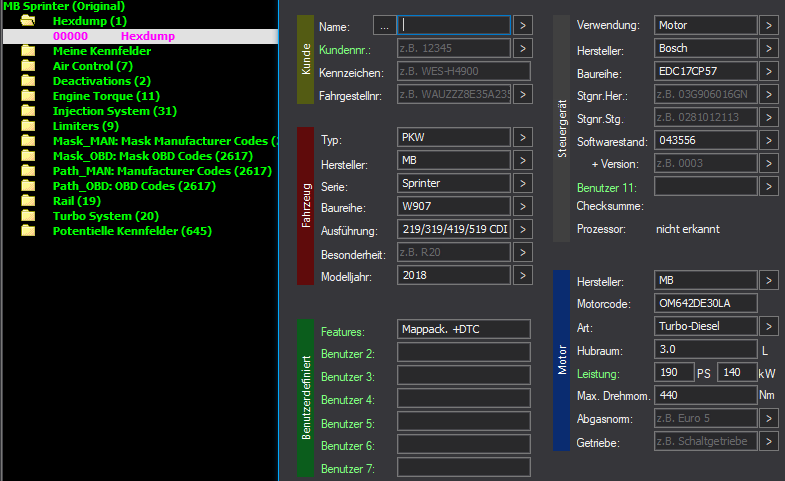This screenshot has height=481, width=785.
Task: Open the arrow beside Benutzer 11 field
Action: [769, 187]
